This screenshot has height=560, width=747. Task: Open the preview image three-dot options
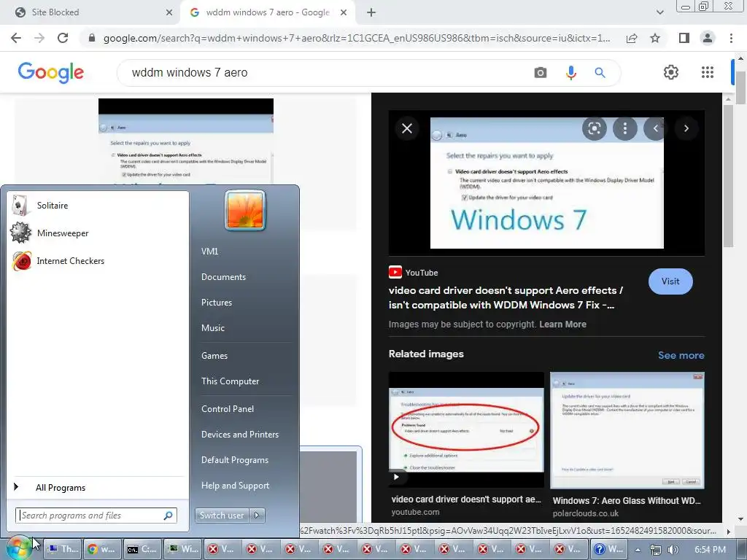[x=624, y=128]
